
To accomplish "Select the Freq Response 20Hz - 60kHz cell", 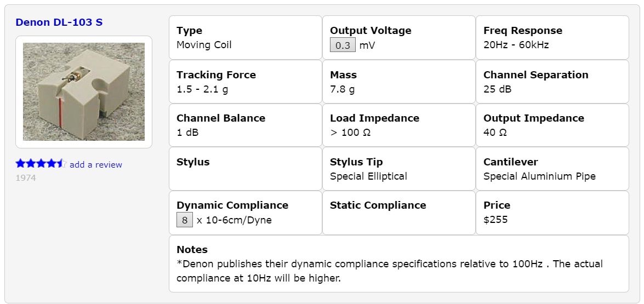I will pyautogui.click(x=552, y=38).
